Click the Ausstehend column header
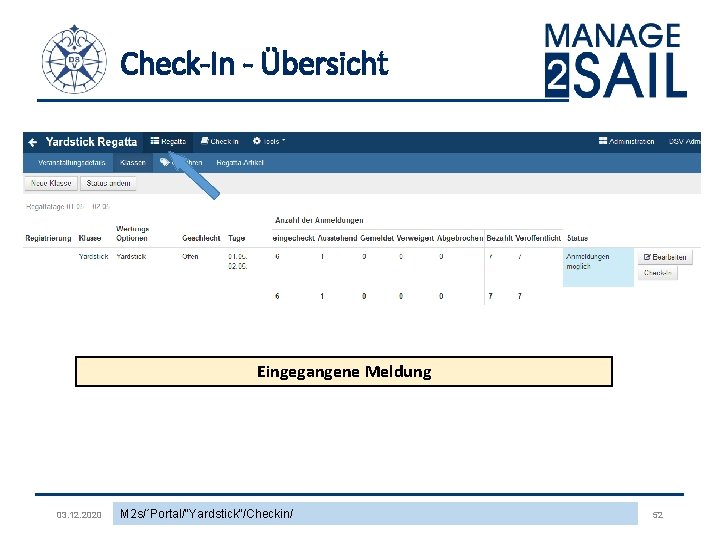This screenshot has width=720, height=540. (x=338, y=238)
